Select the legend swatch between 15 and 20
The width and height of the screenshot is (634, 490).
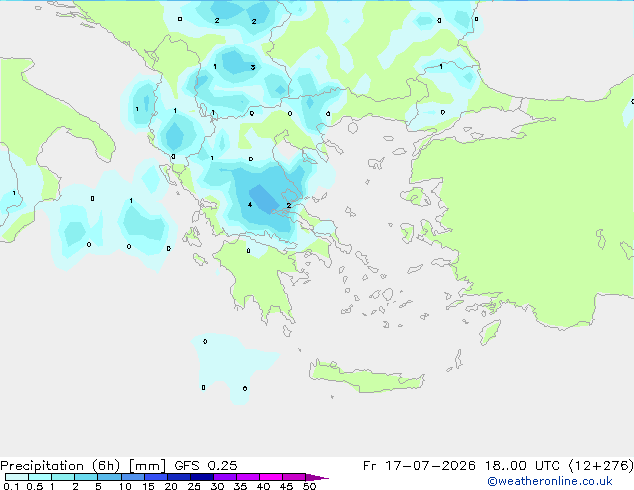click(x=156, y=477)
